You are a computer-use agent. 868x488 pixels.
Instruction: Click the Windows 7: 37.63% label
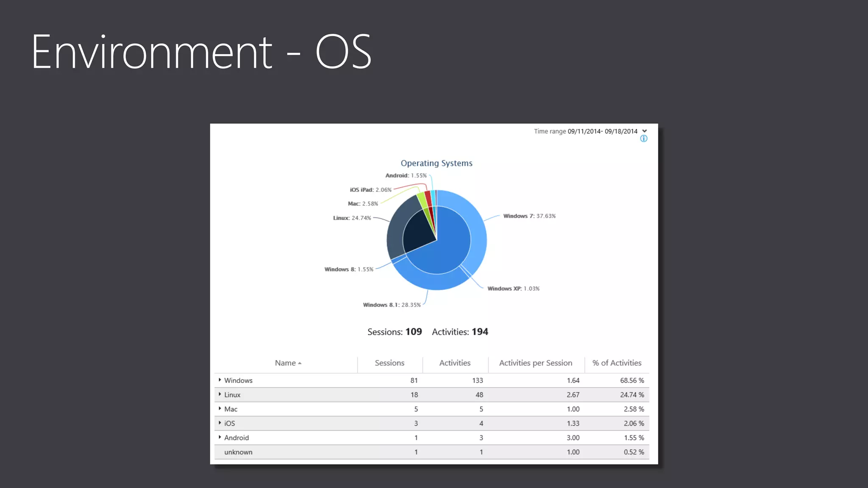(529, 216)
